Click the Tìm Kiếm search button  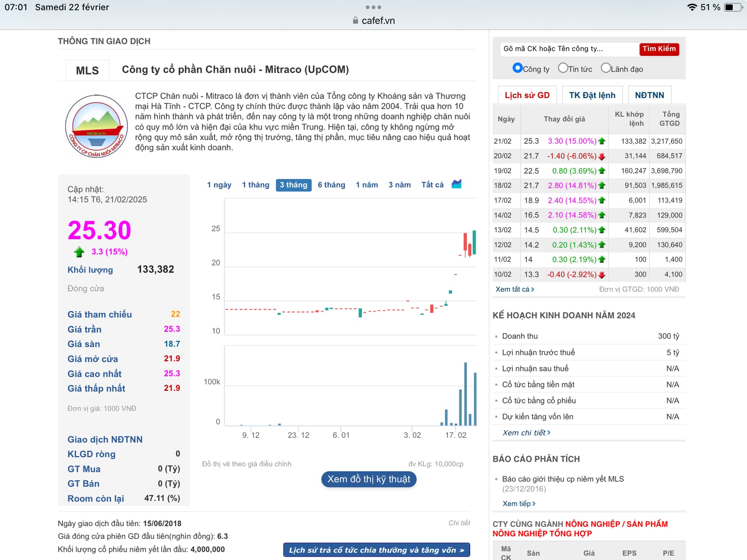point(659,49)
